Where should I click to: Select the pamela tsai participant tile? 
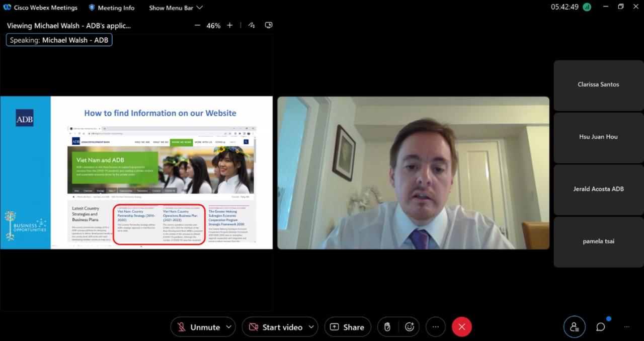598,242
